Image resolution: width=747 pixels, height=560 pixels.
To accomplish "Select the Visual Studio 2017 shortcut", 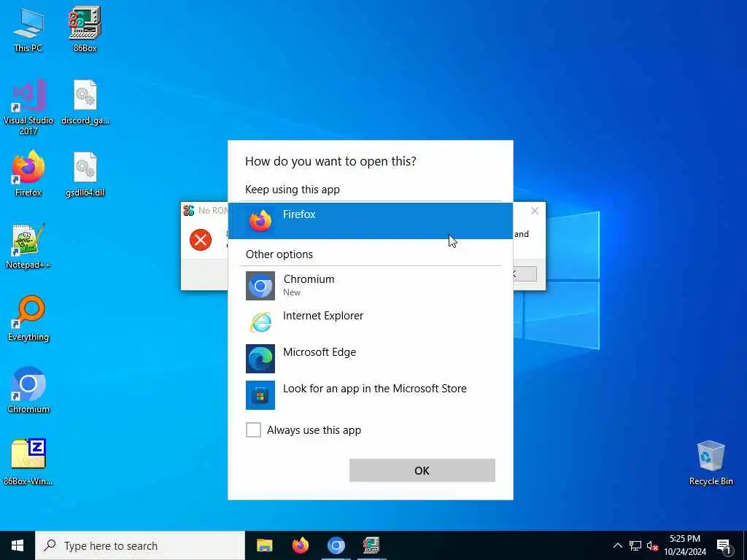I will pos(28,107).
